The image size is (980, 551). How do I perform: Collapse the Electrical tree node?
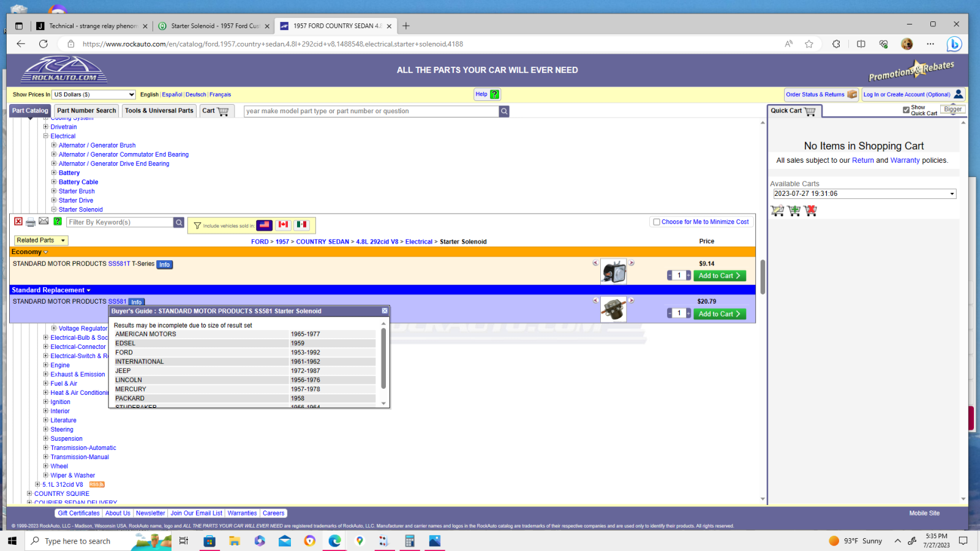[x=45, y=136]
